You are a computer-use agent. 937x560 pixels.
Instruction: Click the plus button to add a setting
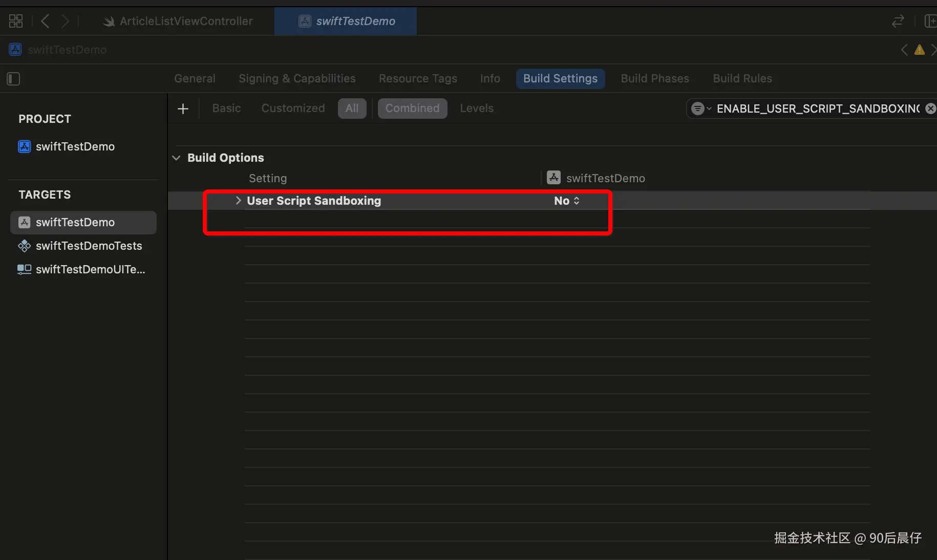[x=183, y=108]
